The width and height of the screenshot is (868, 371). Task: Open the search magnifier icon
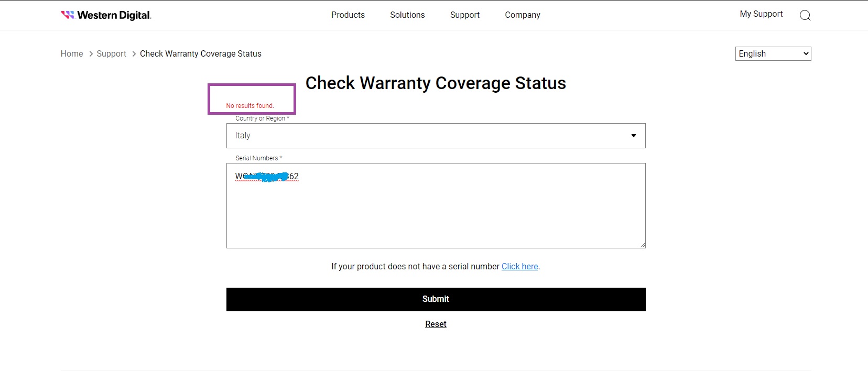(x=805, y=15)
